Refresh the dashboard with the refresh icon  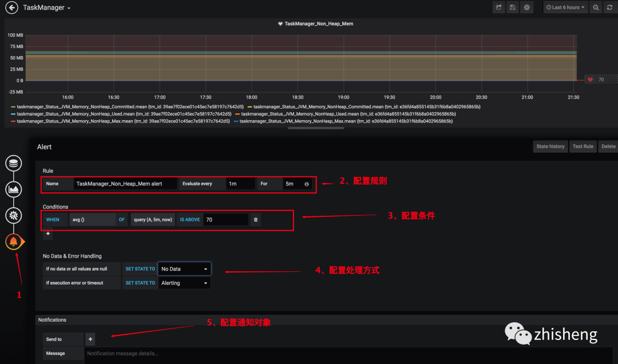point(610,7)
